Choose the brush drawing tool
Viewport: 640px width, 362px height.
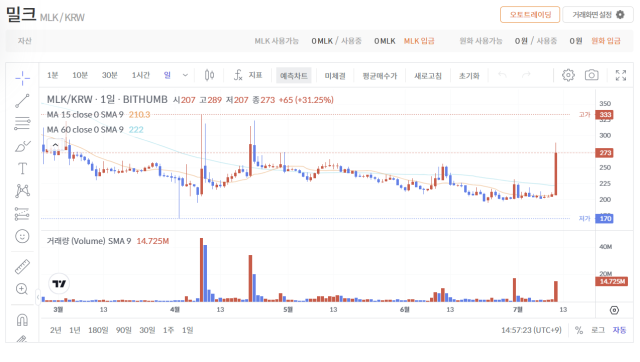(x=22, y=146)
